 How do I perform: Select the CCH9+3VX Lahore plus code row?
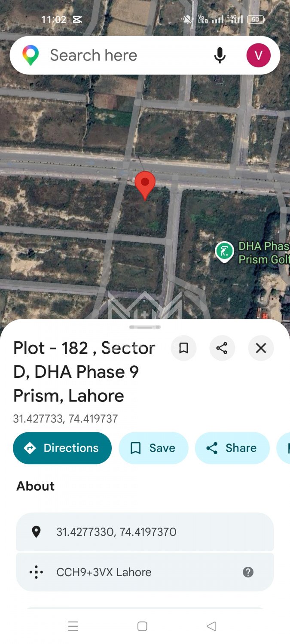pos(145,572)
